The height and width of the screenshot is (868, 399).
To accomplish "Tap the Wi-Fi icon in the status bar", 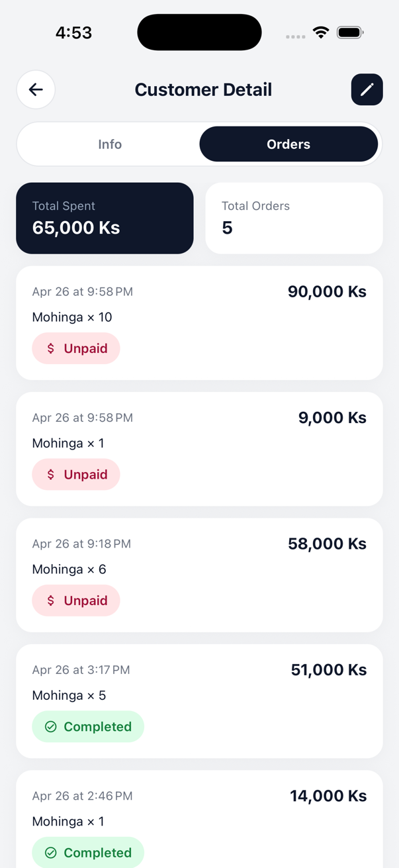I will pos(320,31).
